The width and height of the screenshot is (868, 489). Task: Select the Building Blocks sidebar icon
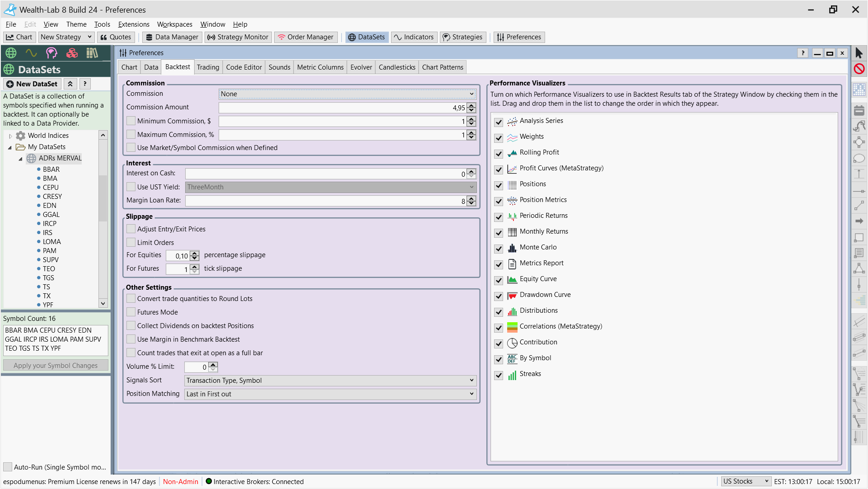click(72, 53)
